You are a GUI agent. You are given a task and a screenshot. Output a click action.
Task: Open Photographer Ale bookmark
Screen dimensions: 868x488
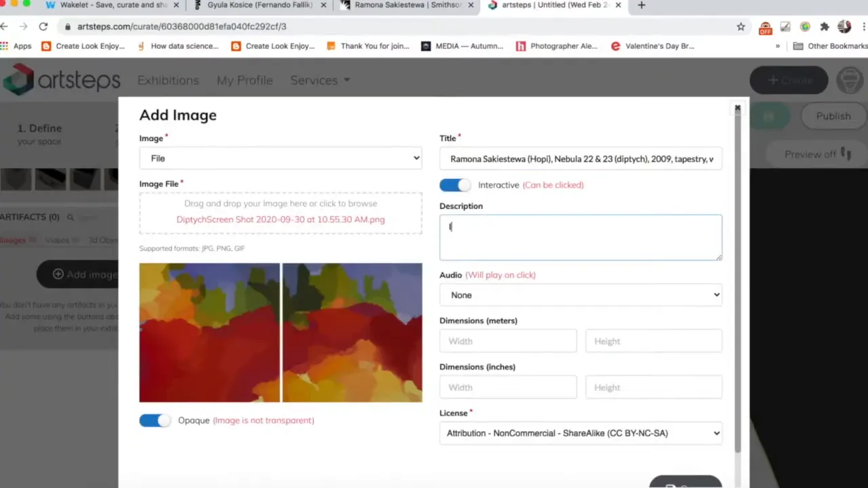click(x=557, y=46)
